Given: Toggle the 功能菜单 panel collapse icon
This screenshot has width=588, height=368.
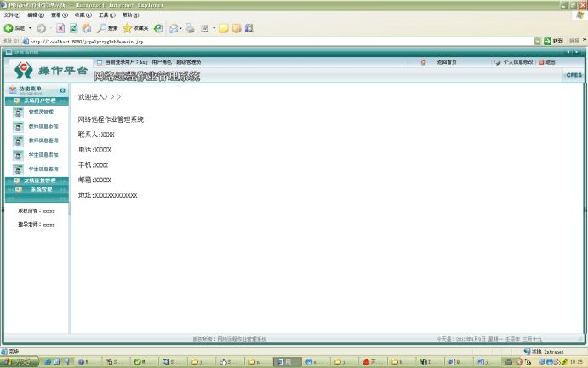Looking at the screenshot, I should (x=63, y=90).
